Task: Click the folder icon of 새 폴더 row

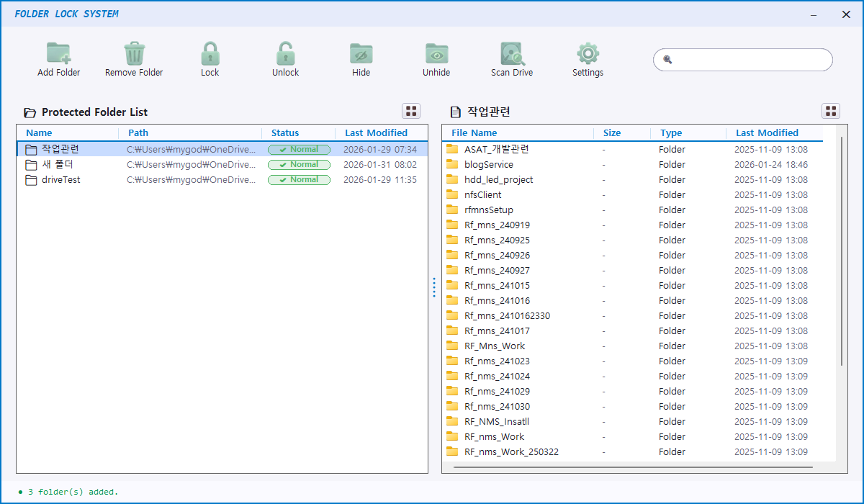Action: click(31, 165)
